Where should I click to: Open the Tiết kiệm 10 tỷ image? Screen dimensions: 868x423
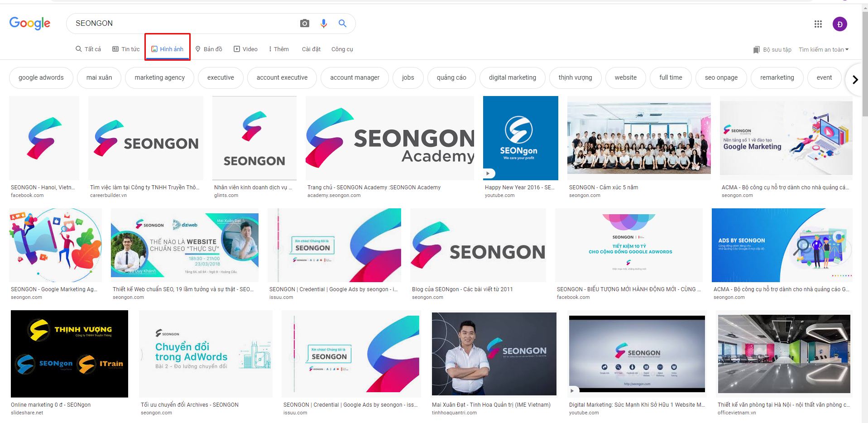point(629,245)
